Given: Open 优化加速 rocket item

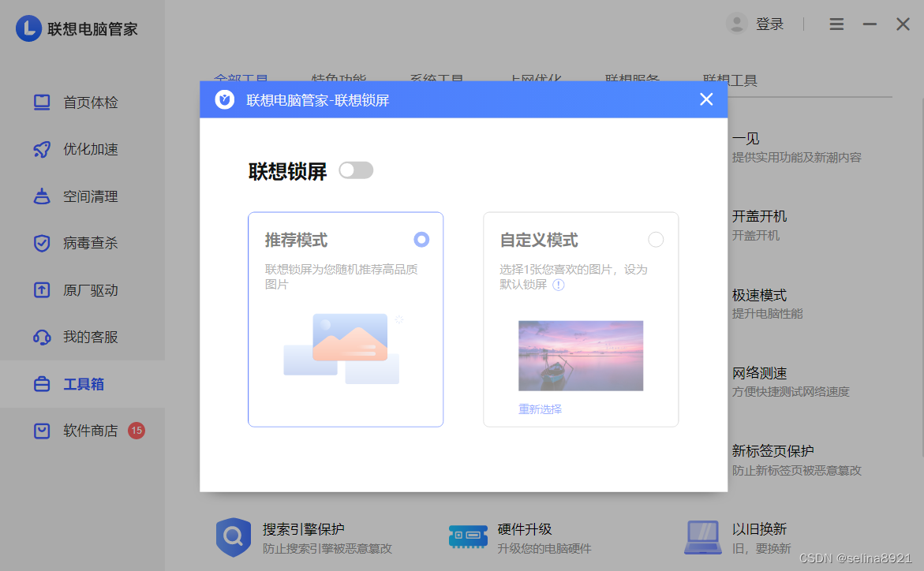Looking at the screenshot, I should coord(83,149).
